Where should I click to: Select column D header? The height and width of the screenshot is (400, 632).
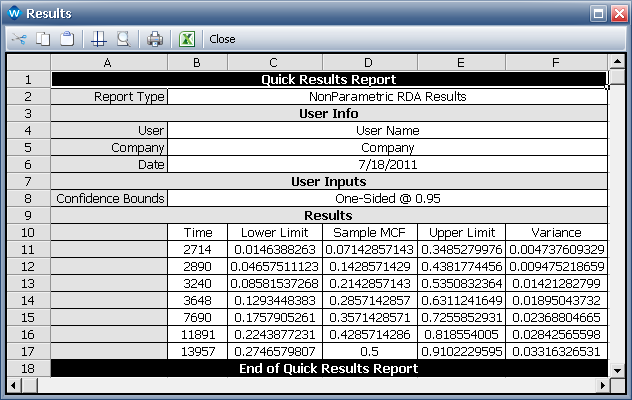[x=370, y=63]
